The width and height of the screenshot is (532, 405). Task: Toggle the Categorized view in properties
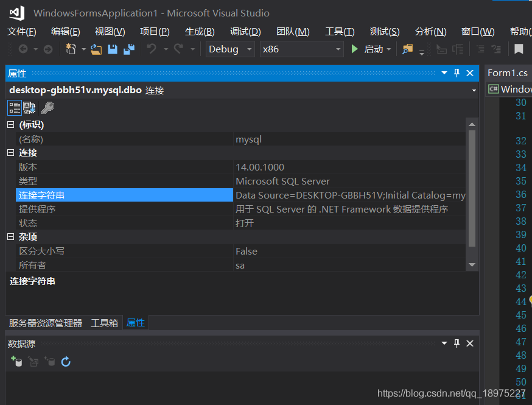tap(14, 108)
